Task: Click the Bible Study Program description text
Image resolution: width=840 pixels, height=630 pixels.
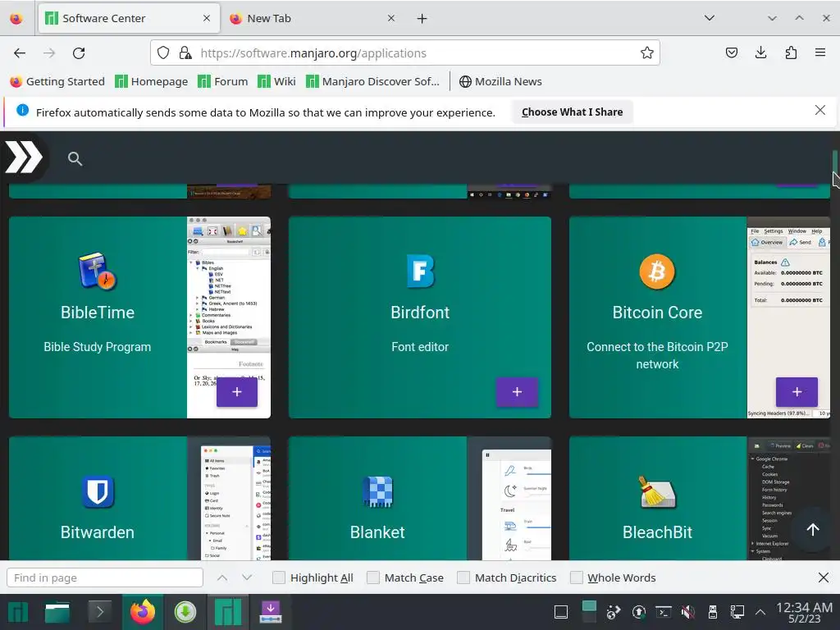Action: click(x=98, y=347)
